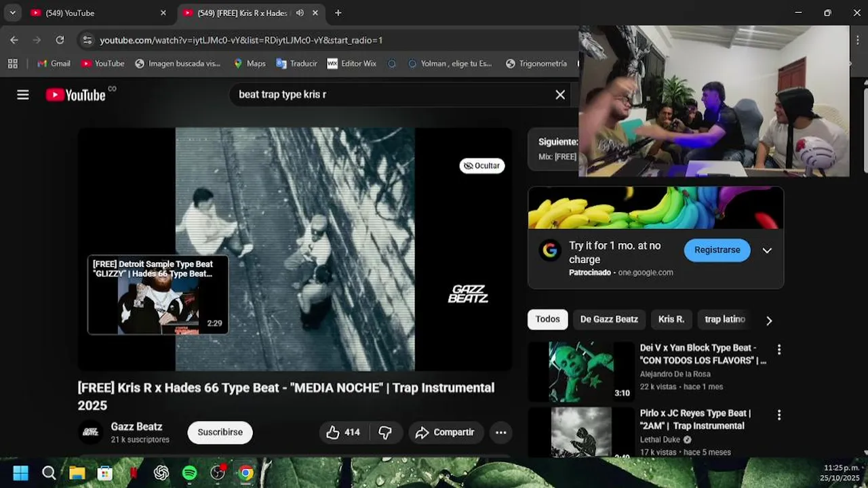Open the tab search dropdown

point(12,13)
